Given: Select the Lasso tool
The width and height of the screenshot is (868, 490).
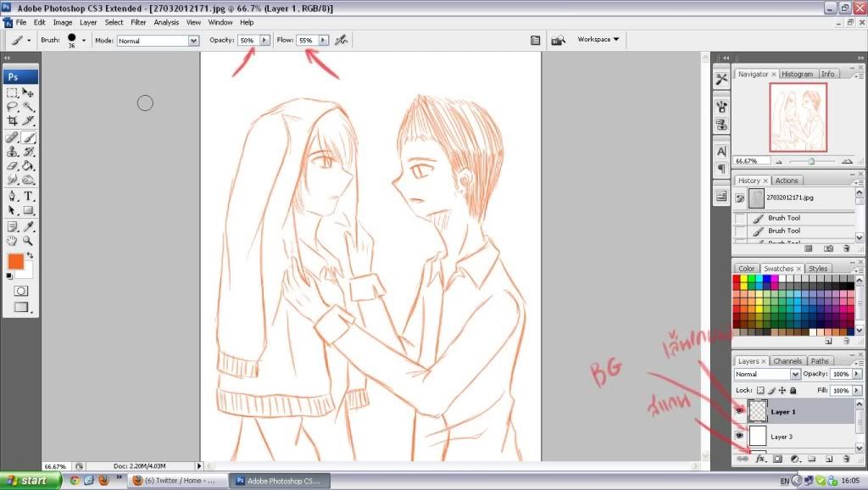Looking at the screenshot, I should click(12, 106).
